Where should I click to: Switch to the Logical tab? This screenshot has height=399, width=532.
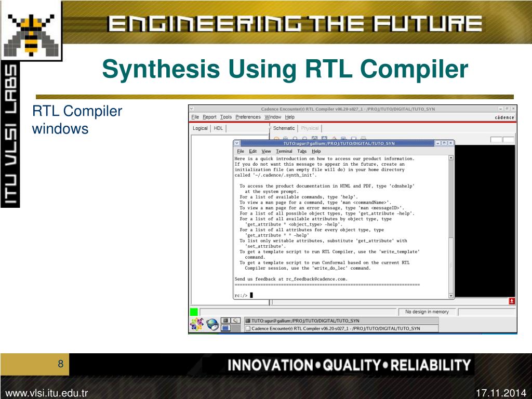point(200,128)
